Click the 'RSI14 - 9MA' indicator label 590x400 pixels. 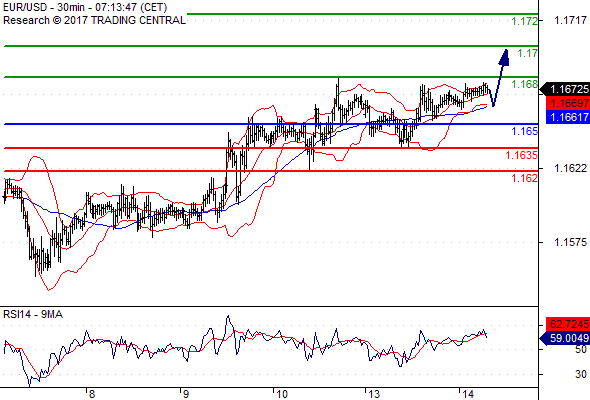[33, 314]
